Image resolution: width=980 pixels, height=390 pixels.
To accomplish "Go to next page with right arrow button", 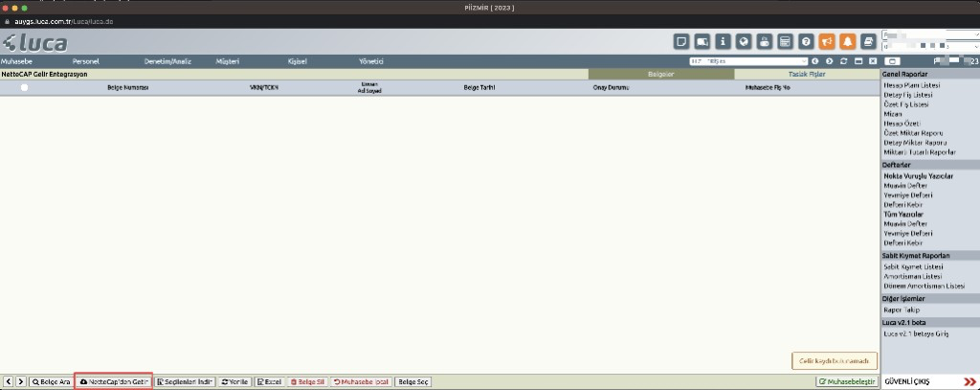I will coord(21,381).
